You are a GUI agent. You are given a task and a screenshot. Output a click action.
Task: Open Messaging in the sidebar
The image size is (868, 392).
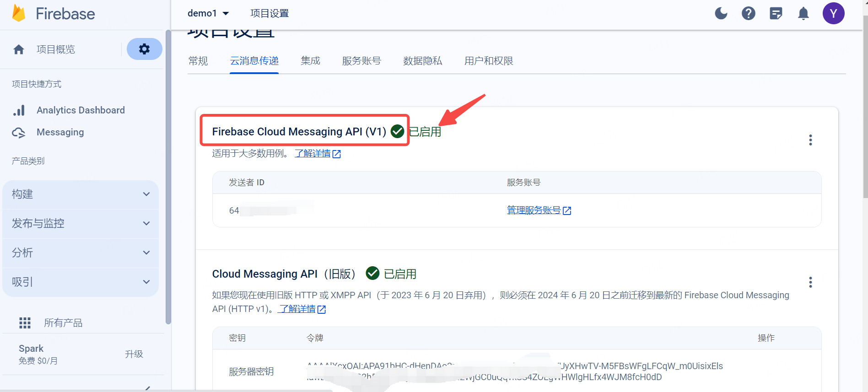point(60,132)
